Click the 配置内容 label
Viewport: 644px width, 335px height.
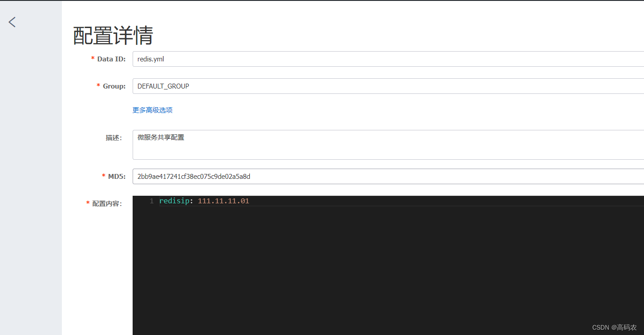[x=107, y=204]
